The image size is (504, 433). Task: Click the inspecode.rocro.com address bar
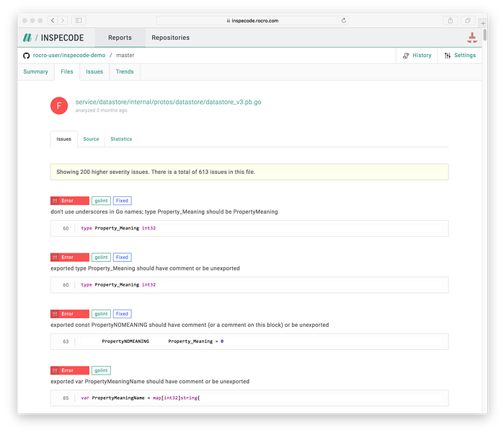(x=252, y=21)
